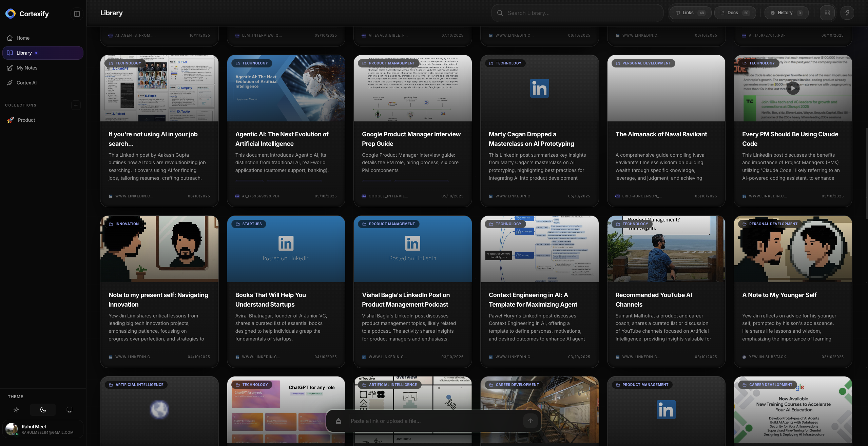Click the Library page heading
The image size is (868, 446).
(x=112, y=13)
